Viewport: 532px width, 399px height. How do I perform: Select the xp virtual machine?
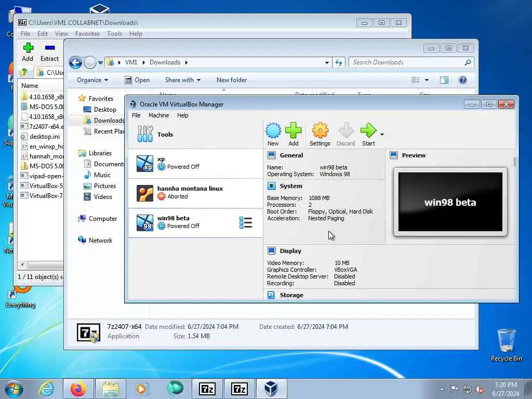pyautogui.click(x=195, y=163)
